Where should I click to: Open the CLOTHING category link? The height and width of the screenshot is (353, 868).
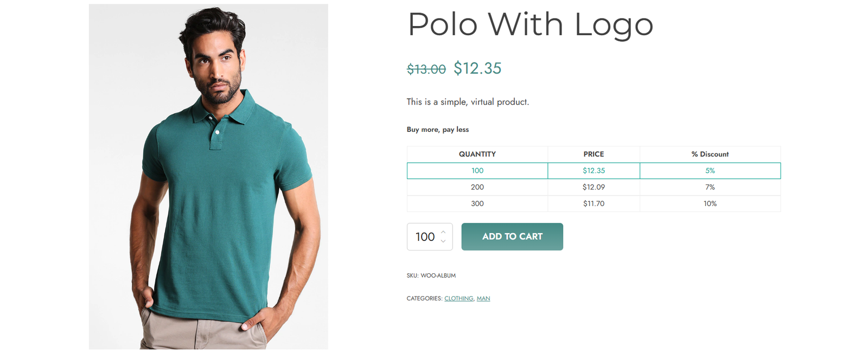[x=458, y=298]
